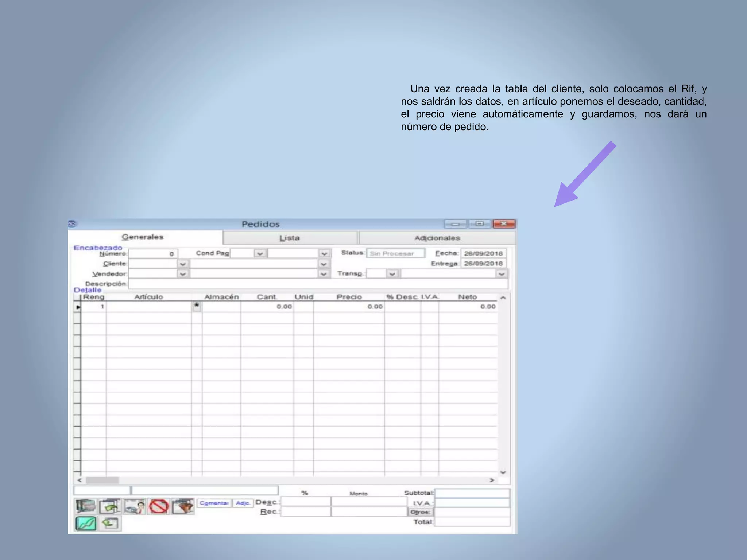
Task: Click the red prohibition cancel icon
Action: [159, 506]
